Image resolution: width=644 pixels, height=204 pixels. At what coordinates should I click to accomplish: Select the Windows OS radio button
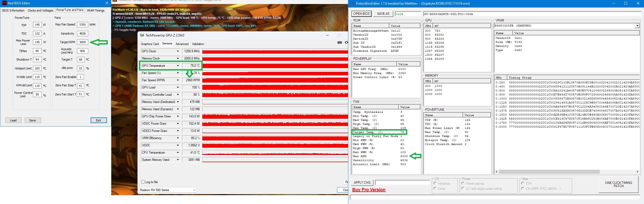click(435, 183)
